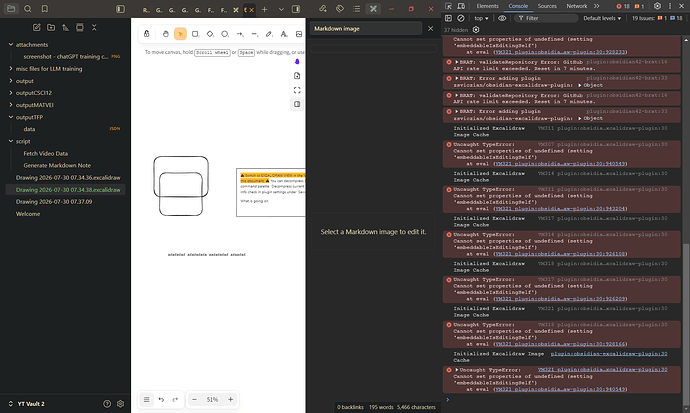690x413 pixels.
Task: Open Excalidraw hamburger menu
Action: pos(147,399)
